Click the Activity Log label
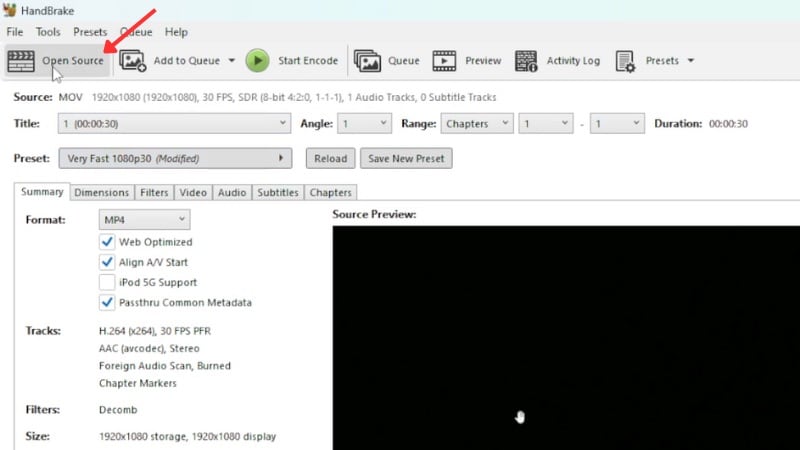Image resolution: width=800 pixels, height=450 pixels. (573, 61)
